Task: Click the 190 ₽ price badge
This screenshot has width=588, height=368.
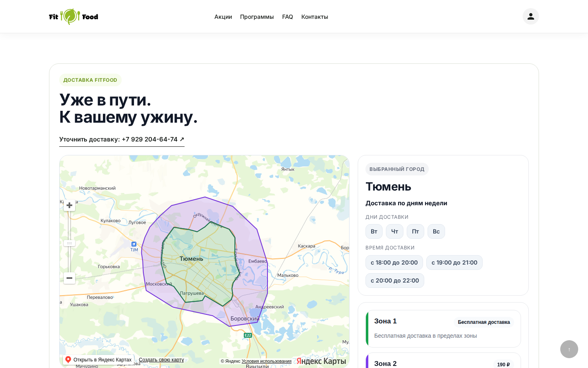Action: [503, 364]
